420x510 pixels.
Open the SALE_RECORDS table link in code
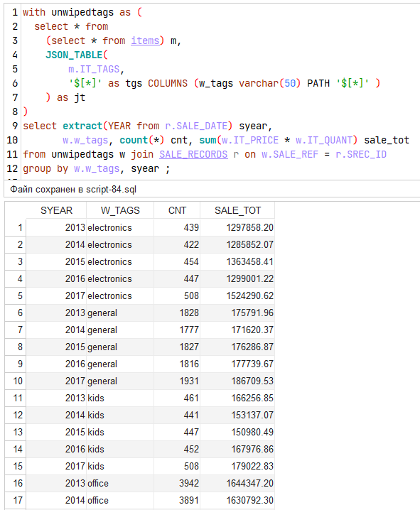[x=193, y=154]
